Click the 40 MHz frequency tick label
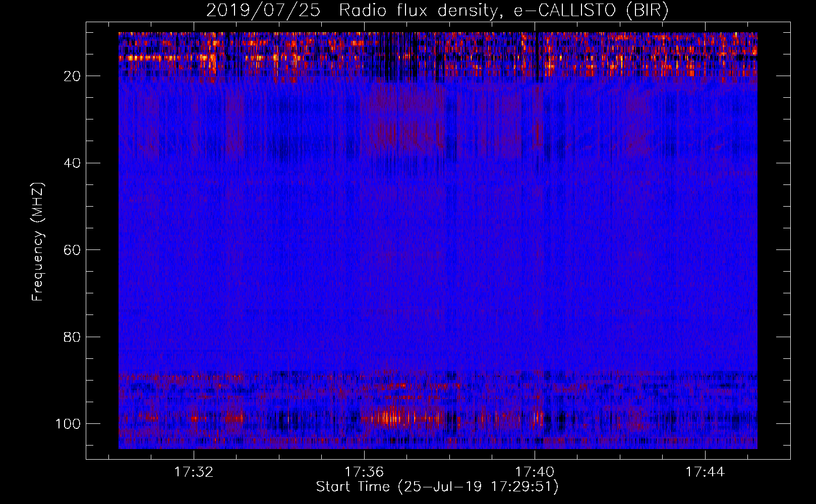This screenshot has height=504, width=816. coord(72,163)
